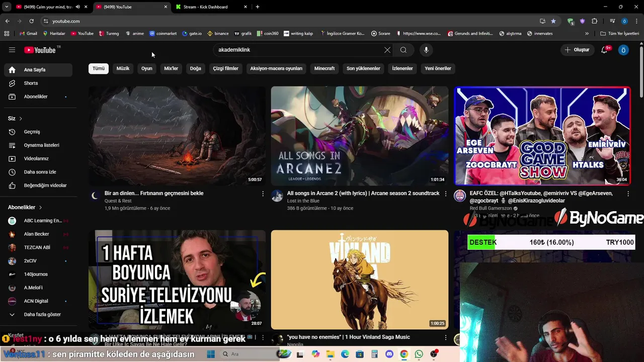Open Windows Start menu

(210, 354)
